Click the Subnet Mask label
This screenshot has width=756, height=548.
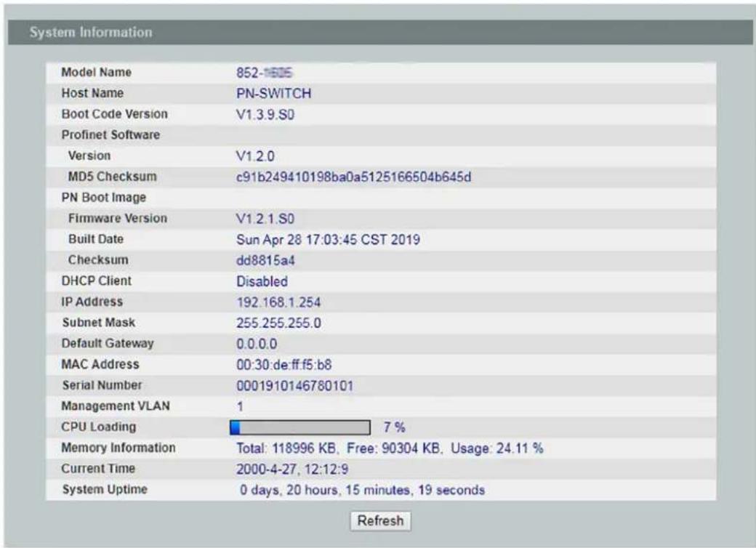(98, 323)
